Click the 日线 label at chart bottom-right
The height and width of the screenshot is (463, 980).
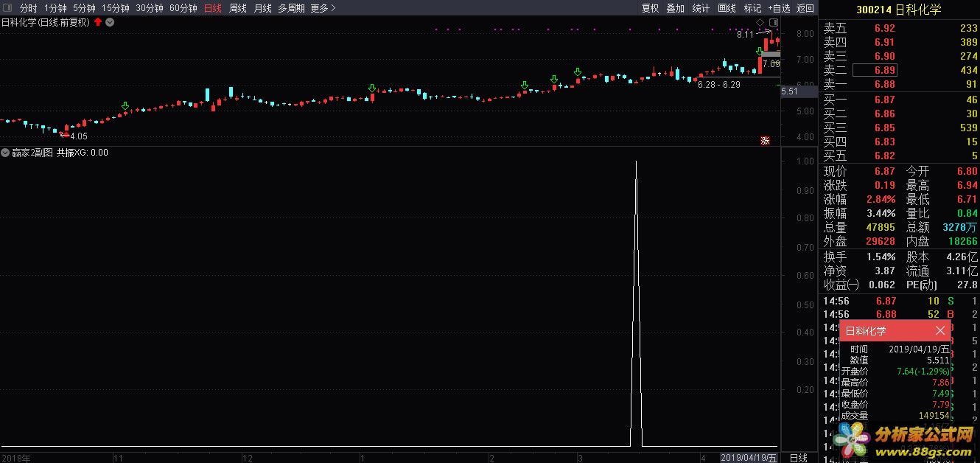pos(799,458)
